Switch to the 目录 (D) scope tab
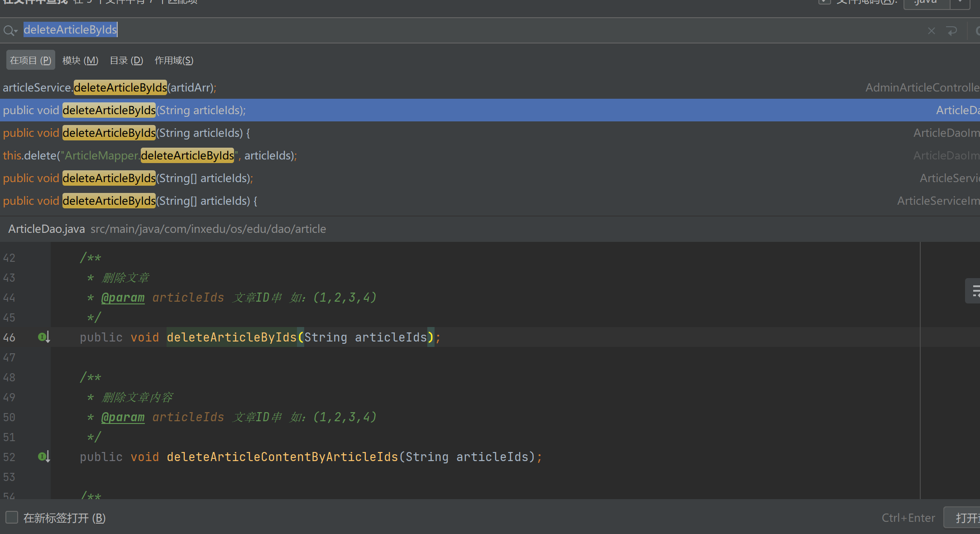 pos(126,60)
